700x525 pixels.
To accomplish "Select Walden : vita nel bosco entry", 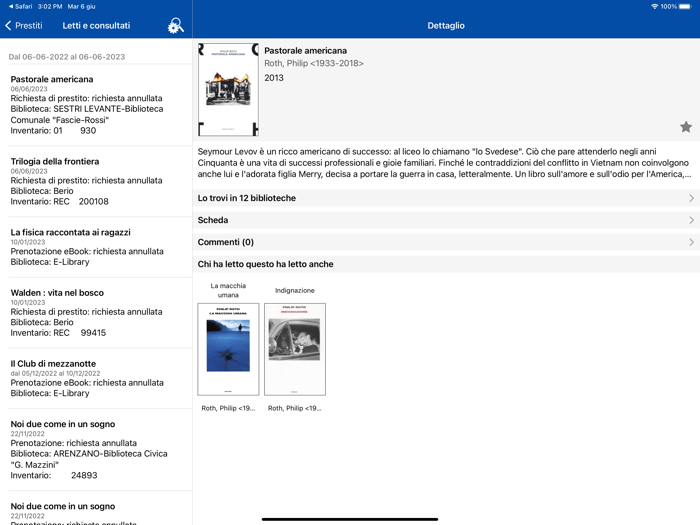I will pos(96,312).
